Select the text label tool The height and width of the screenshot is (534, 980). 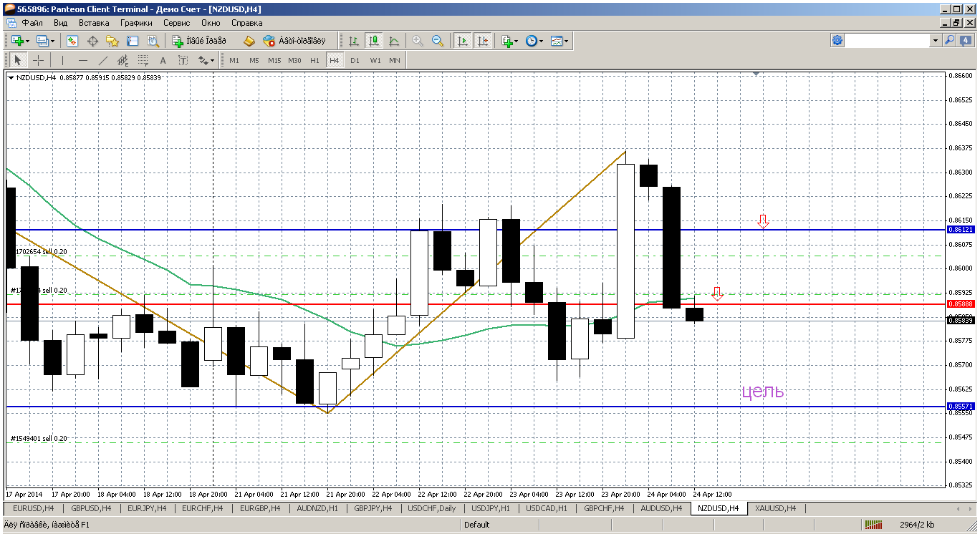[183, 61]
